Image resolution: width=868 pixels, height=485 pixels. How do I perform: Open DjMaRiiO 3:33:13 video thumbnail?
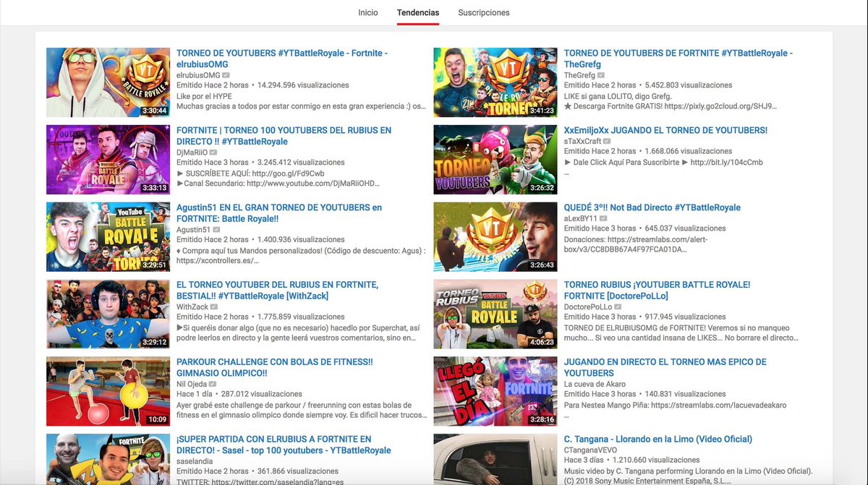[x=109, y=160]
